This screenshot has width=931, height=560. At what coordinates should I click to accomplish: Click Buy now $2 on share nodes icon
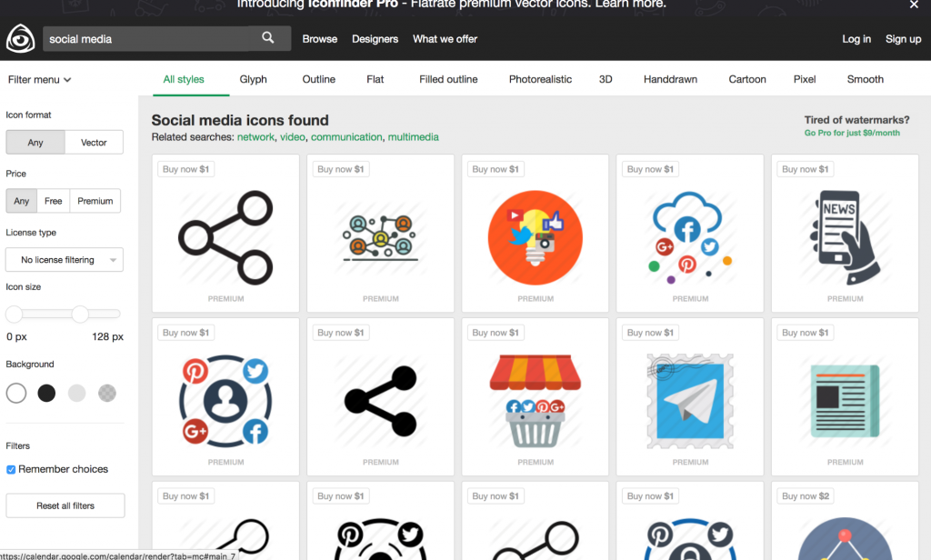pos(806,495)
